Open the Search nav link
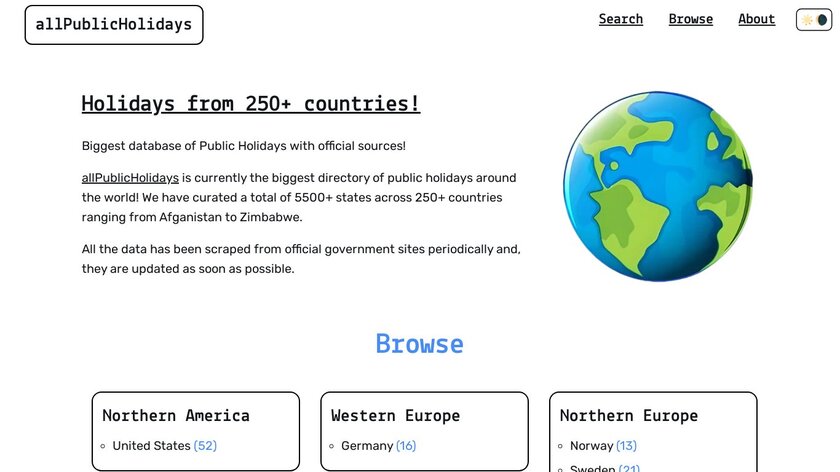 (620, 19)
